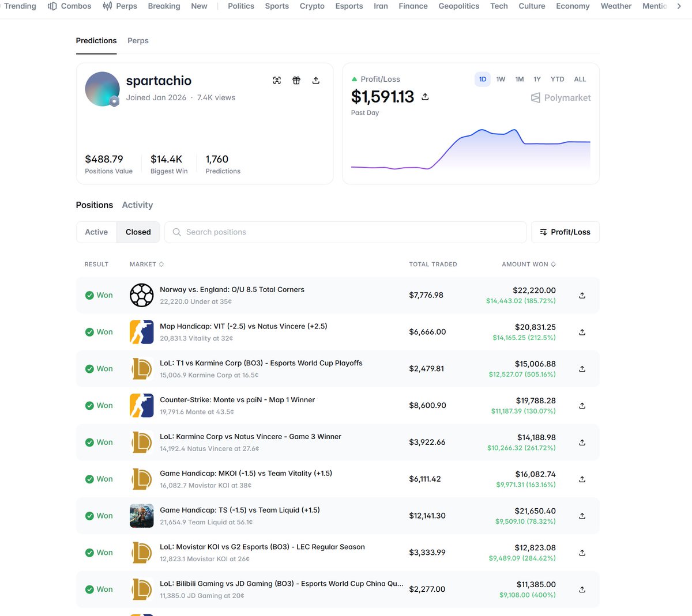The width and height of the screenshot is (692, 616).
Task: Share the VIT vs Natus Vincere handicap position
Action: pos(582,332)
